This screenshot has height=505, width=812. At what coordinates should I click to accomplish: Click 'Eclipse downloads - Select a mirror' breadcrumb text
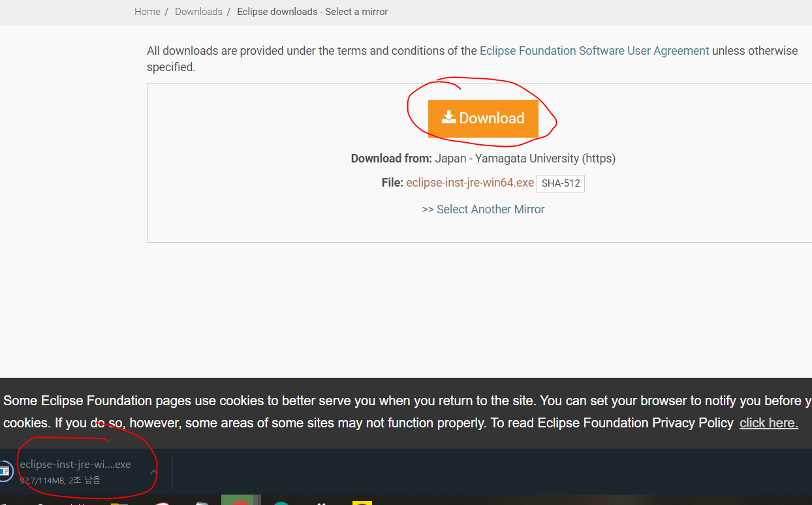[313, 12]
